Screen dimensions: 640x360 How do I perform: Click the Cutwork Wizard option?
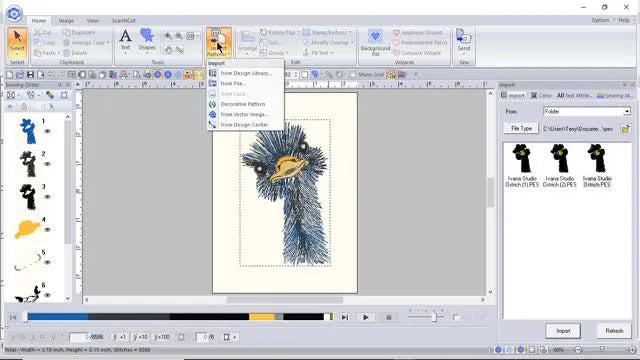coord(417,53)
